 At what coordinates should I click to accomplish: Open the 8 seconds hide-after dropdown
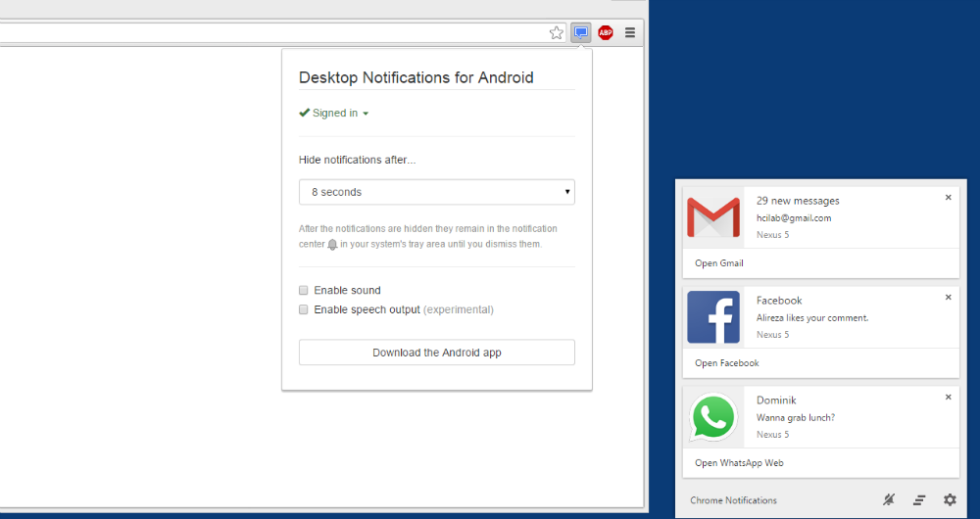[x=437, y=192]
